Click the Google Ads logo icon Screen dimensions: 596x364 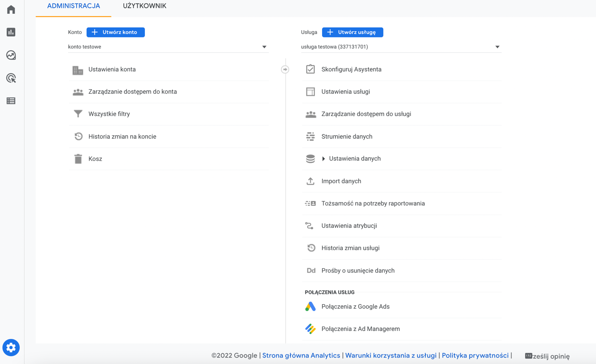[310, 306]
